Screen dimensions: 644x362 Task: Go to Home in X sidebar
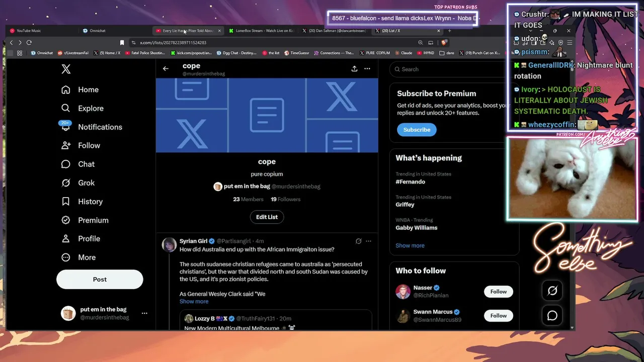point(80,89)
